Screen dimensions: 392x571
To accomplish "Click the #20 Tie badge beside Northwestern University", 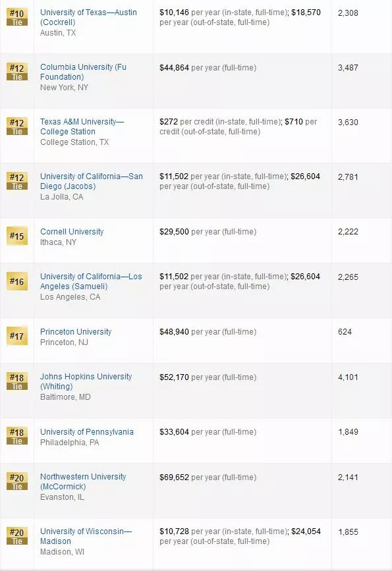I will click(x=17, y=481).
